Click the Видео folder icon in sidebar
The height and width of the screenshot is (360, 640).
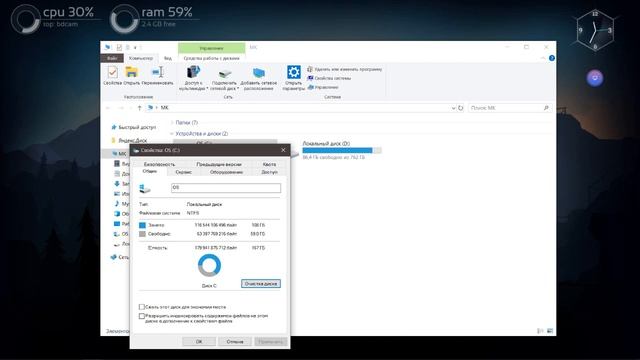pyautogui.click(x=117, y=163)
